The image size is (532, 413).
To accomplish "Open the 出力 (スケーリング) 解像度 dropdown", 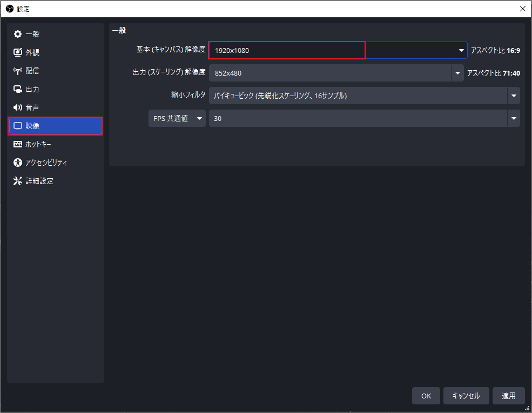I will click(x=457, y=72).
